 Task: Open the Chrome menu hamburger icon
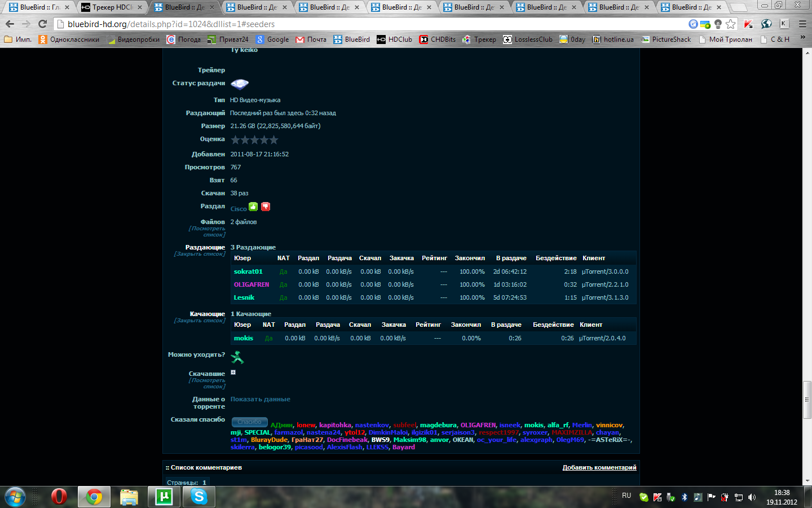pos(802,24)
